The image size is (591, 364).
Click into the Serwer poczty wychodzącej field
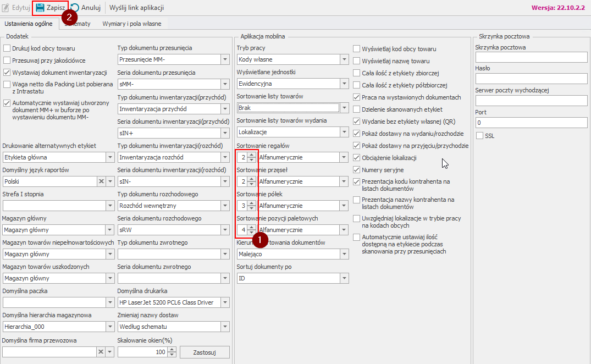point(531,101)
